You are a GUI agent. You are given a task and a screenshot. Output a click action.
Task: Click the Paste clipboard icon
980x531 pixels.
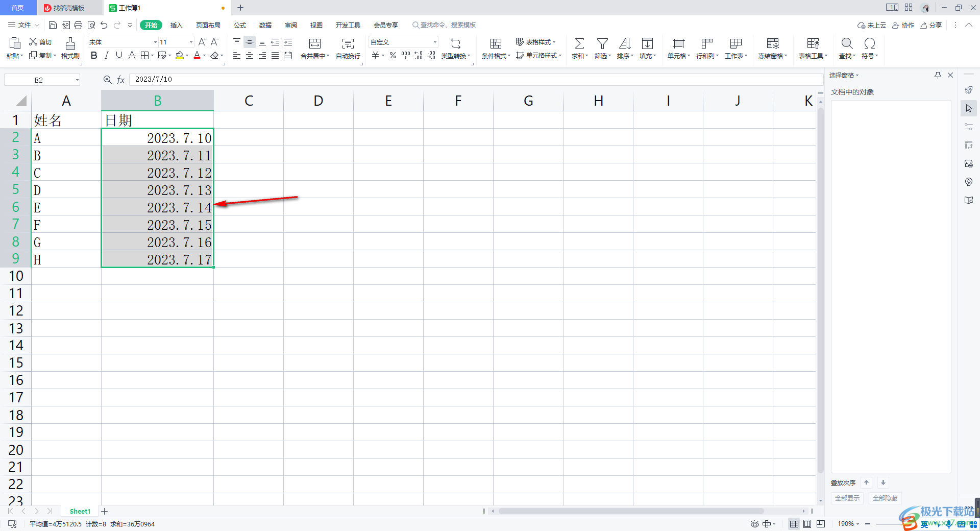pos(15,43)
